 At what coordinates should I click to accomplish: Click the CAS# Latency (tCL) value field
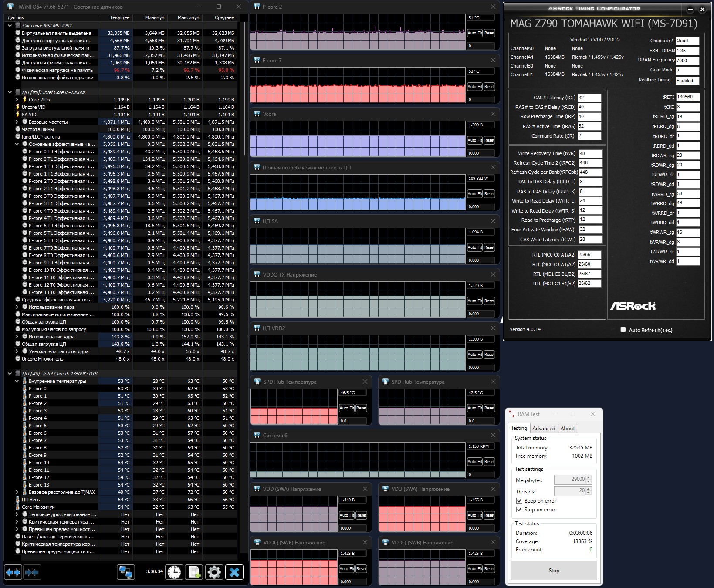coord(589,98)
